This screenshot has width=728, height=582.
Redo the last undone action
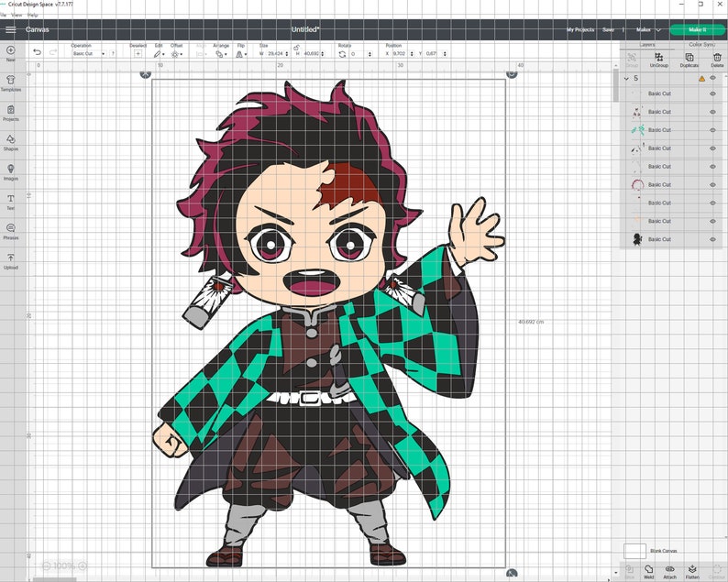[53, 52]
